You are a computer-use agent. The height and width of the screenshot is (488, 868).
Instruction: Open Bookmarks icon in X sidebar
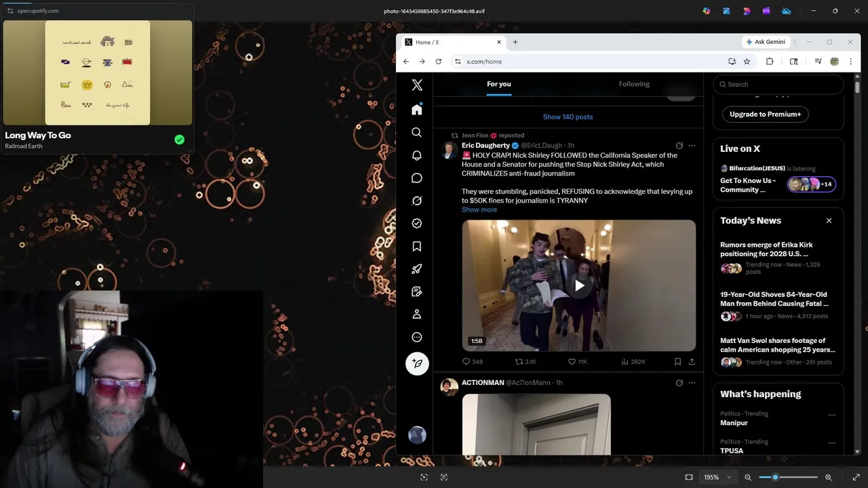coord(417,246)
